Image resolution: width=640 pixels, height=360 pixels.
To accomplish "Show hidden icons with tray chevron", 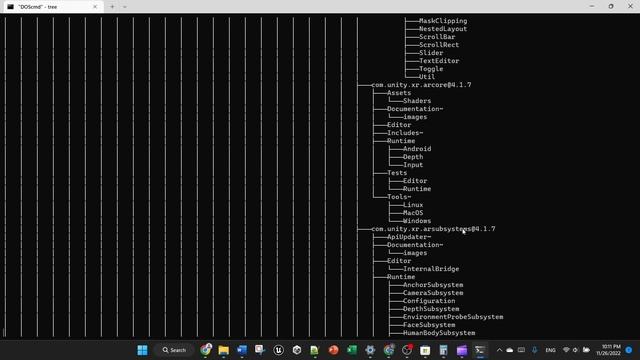I will pyautogui.click(x=499, y=350).
